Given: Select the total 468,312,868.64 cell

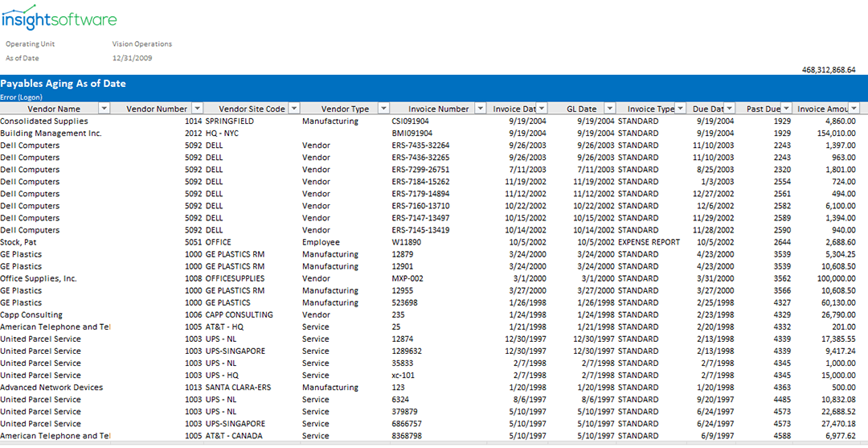Looking at the screenshot, I should (x=829, y=70).
